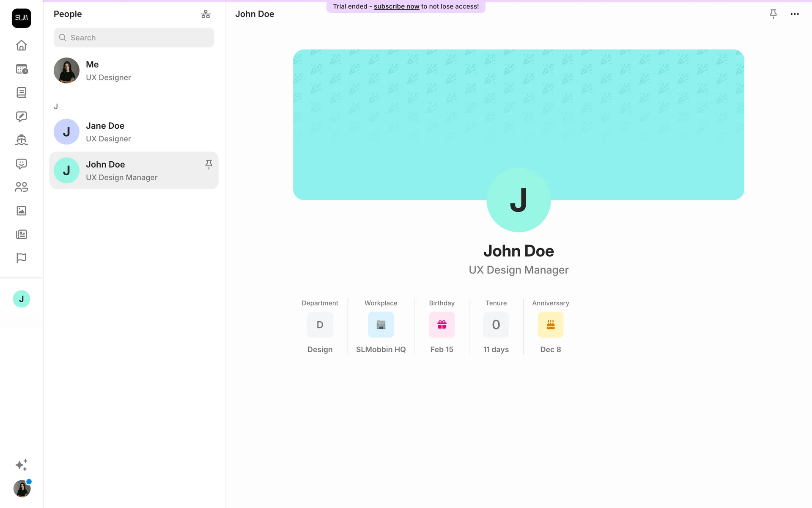Click the subscribe now link

[x=396, y=6]
